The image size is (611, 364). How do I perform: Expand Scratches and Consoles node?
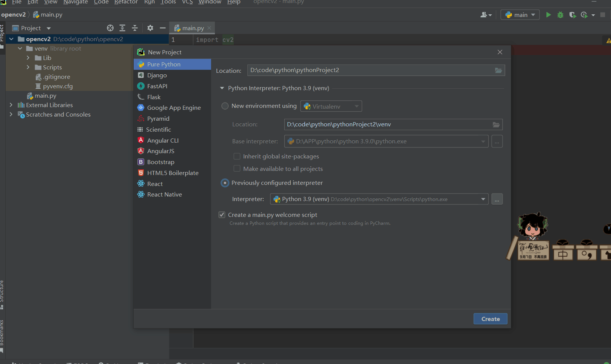coord(11,114)
